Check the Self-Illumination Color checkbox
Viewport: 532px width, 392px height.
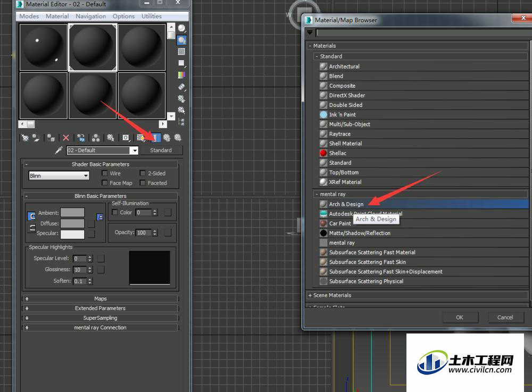tap(115, 212)
